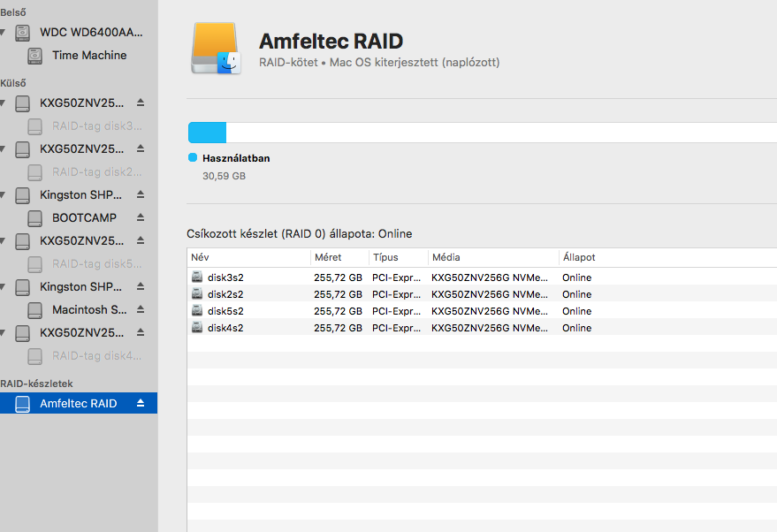
Task: Collapse the KXG50ZNV25 disk above RAID-tag disk5
Action: [x=3, y=240]
